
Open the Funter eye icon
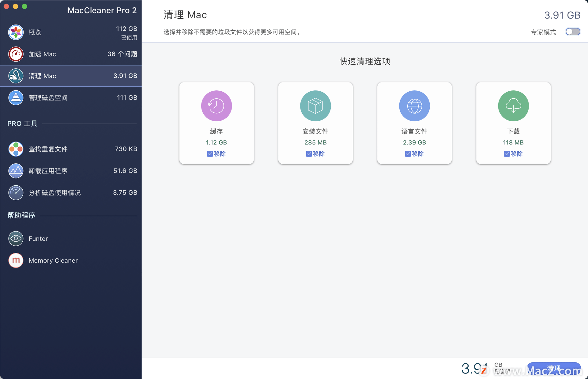pyautogui.click(x=16, y=239)
